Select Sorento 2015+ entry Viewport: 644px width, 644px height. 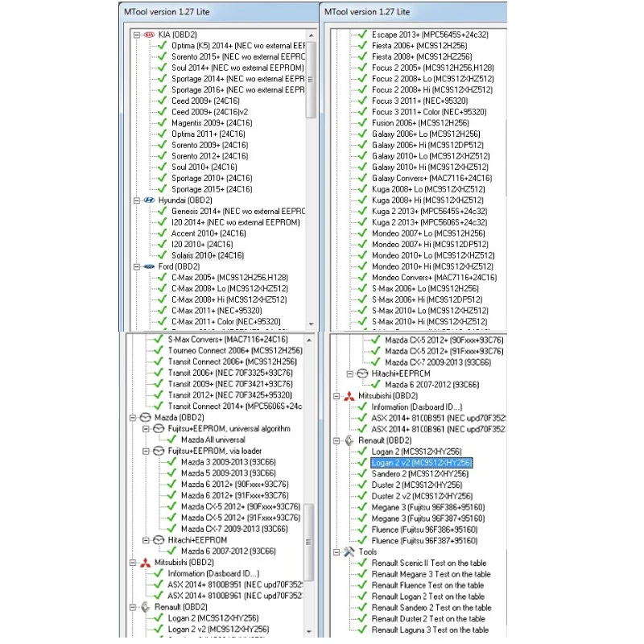[x=238, y=56]
